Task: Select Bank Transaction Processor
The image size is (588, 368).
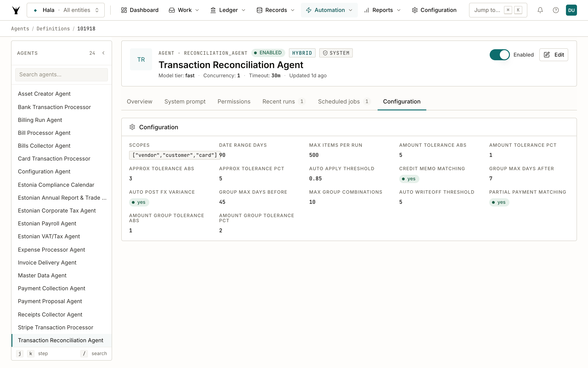Action: coord(62,107)
